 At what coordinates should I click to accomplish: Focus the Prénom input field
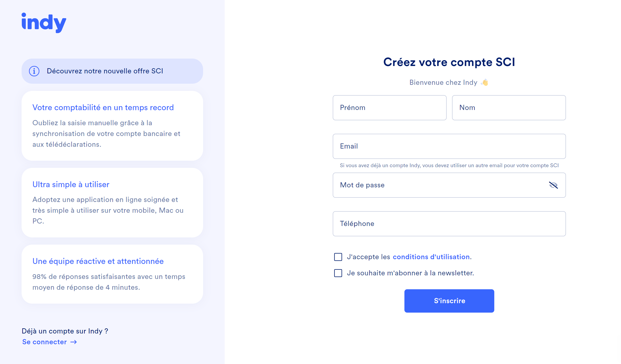(x=389, y=108)
